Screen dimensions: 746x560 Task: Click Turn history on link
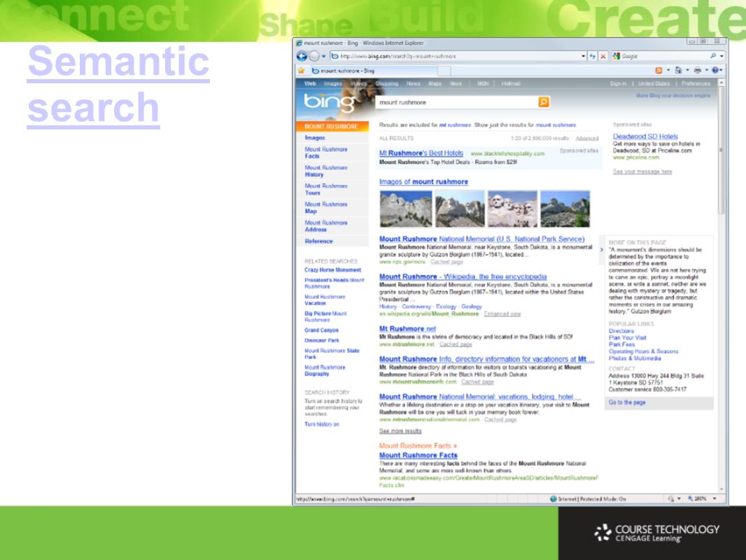322,424
